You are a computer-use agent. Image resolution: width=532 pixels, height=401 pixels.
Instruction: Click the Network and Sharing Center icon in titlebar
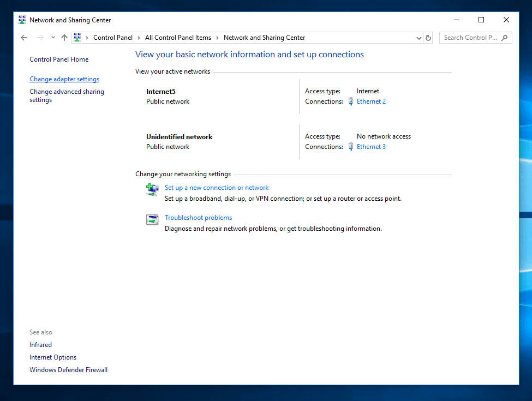(x=22, y=20)
